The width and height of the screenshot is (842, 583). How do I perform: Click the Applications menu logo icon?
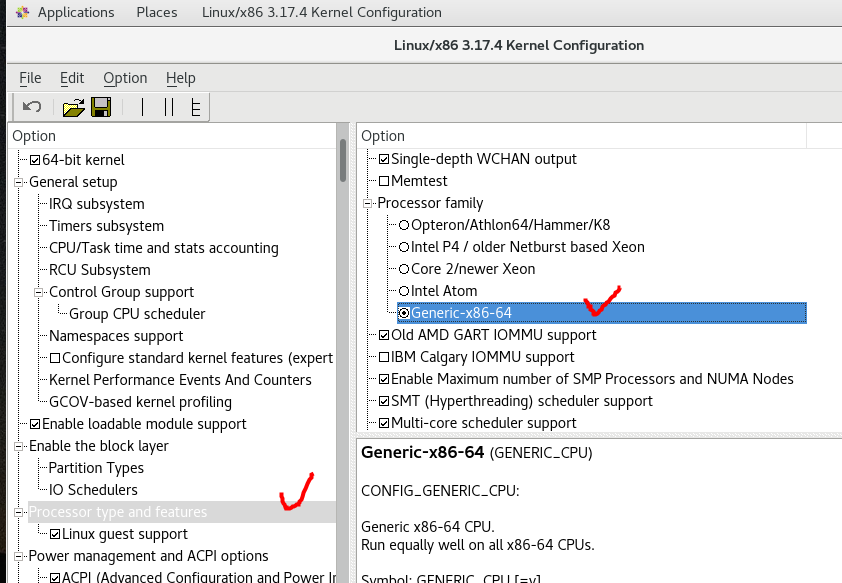[22, 12]
